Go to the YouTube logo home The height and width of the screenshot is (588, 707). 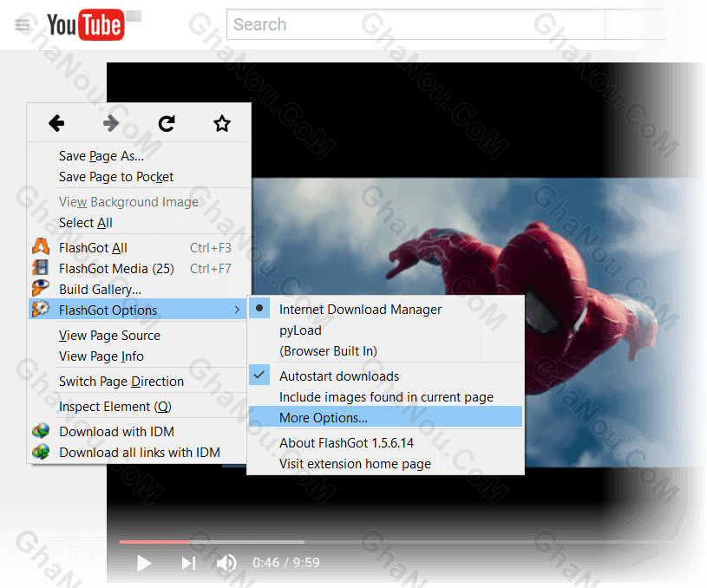(85, 25)
